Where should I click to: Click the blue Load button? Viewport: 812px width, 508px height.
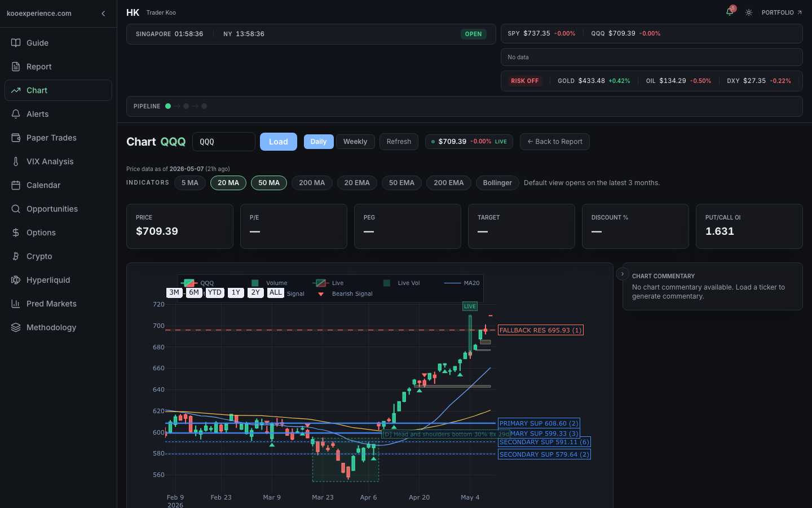[x=279, y=142]
